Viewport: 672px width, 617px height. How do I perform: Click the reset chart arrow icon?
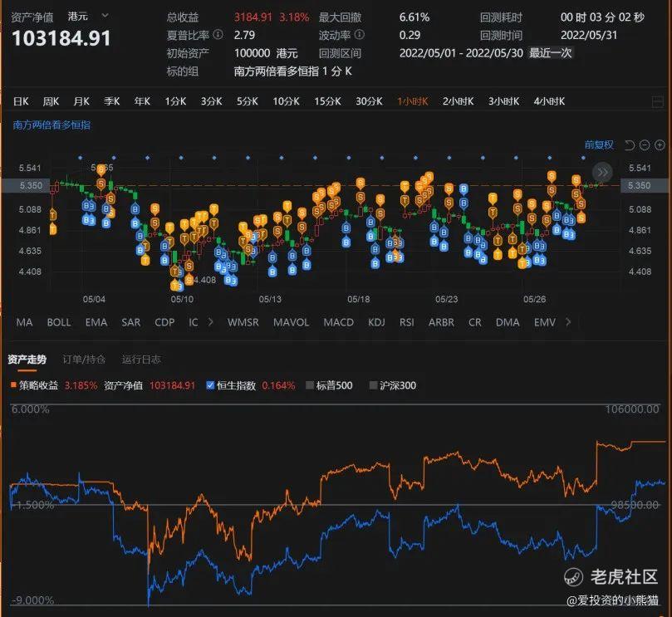(630, 145)
